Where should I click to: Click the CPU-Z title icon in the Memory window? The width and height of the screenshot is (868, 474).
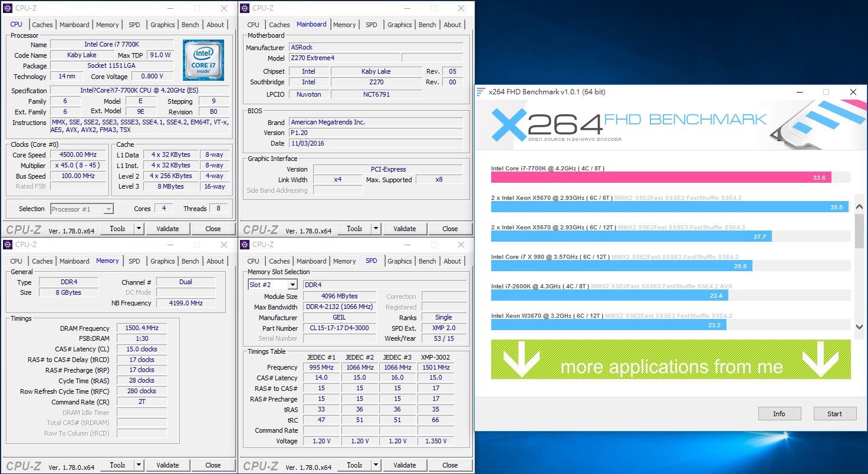pyautogui.click(x=8, y=245)
